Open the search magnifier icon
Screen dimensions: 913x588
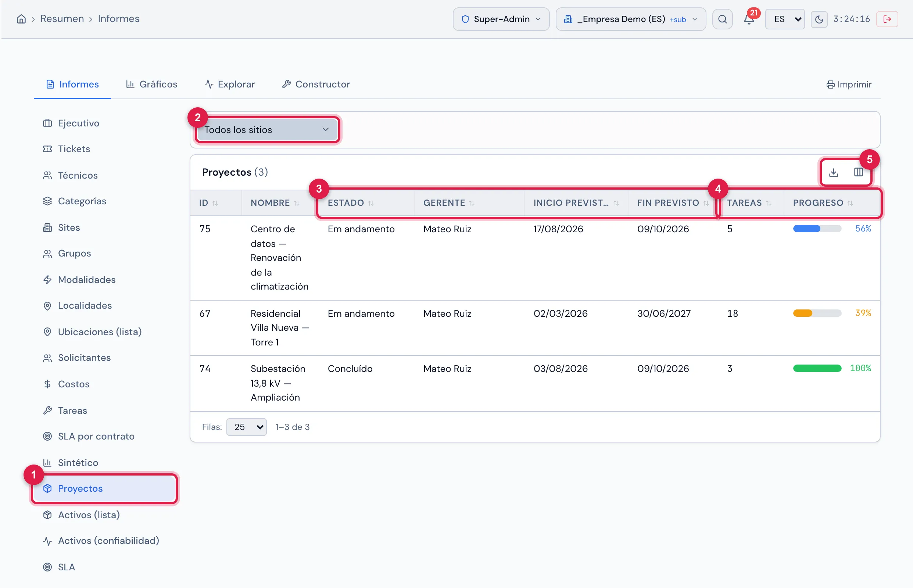coord(722,19)
